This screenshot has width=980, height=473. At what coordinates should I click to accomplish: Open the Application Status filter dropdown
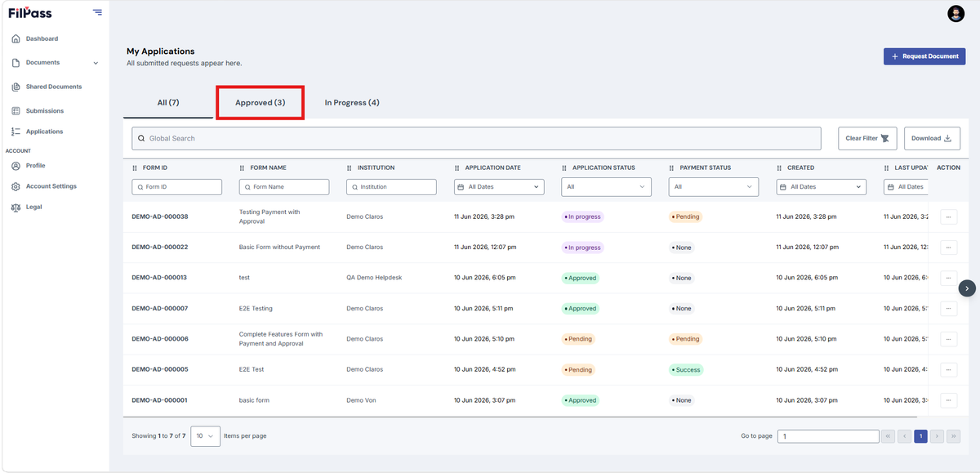[x=606, y=186]
